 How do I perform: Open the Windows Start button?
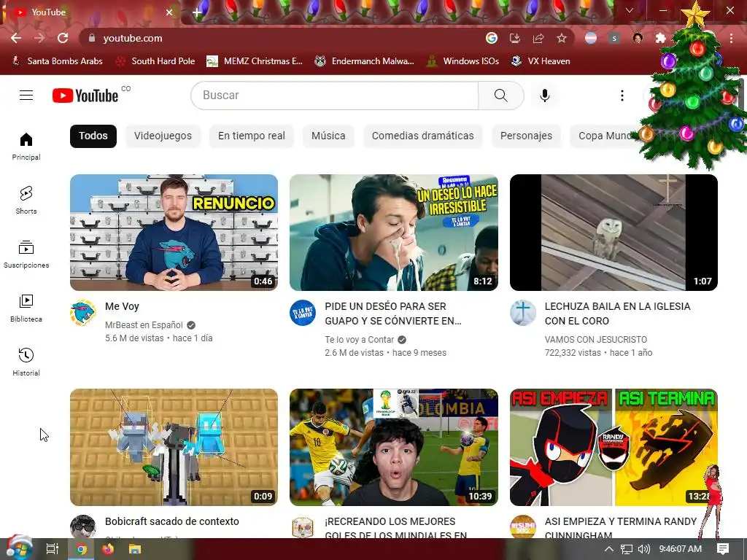click(19, 548)
